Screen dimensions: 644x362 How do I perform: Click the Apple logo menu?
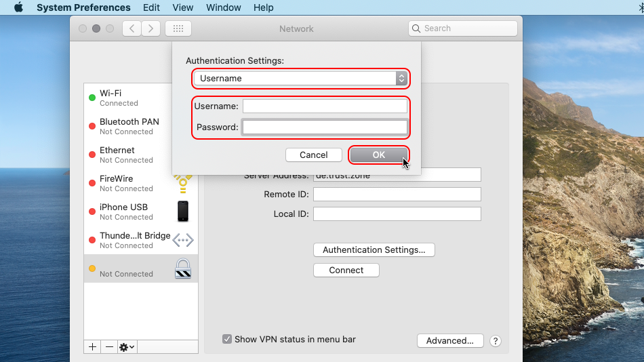click(x=18, y=7)
